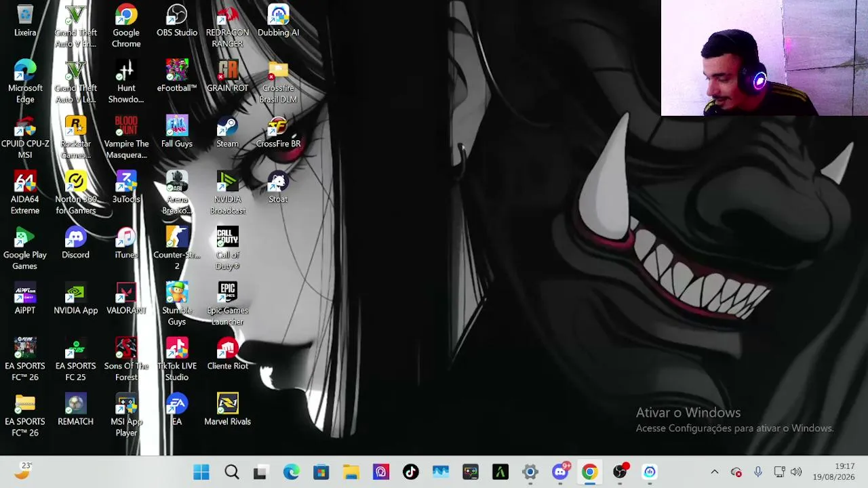This screenshot has height=488, width=868.
Task: Open the eFootball desktop icon
Action: coord(177,77)
